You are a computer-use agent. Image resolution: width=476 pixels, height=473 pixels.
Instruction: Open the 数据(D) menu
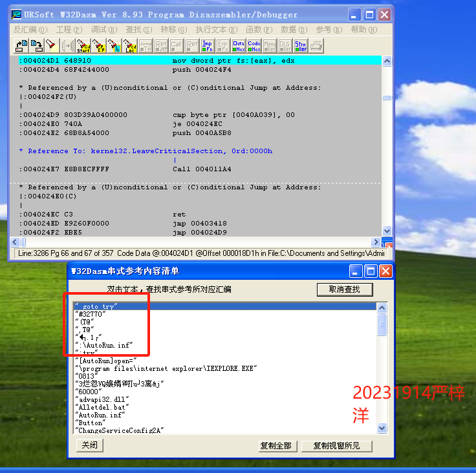tap(294, 30)
